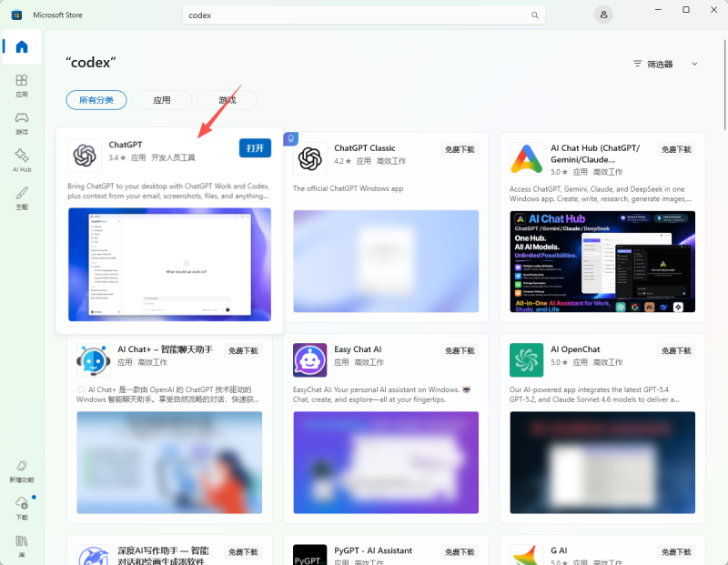Screen dimensions: 728x565
Task: Click the AI Chat+ – 智能聊天助手 title
Action: (x=165, y=349)
